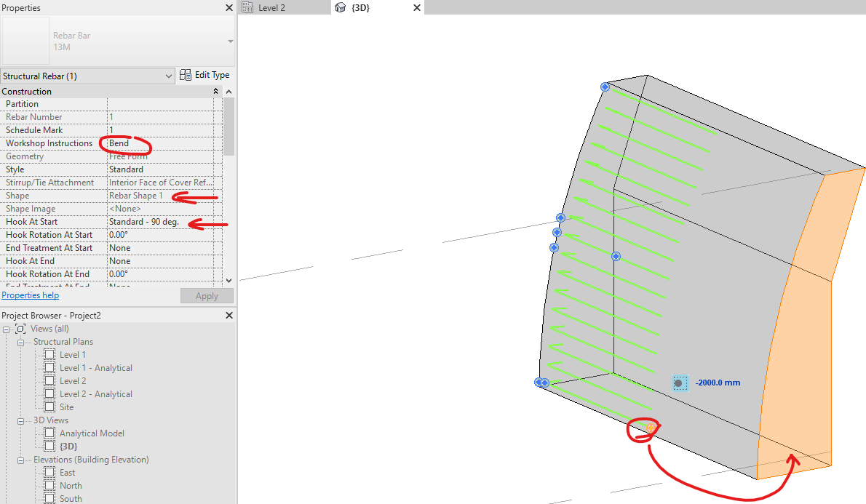Edit the -2000.0 mm dimension value
This screenshot has width=866, height=504.
point(718,381)
